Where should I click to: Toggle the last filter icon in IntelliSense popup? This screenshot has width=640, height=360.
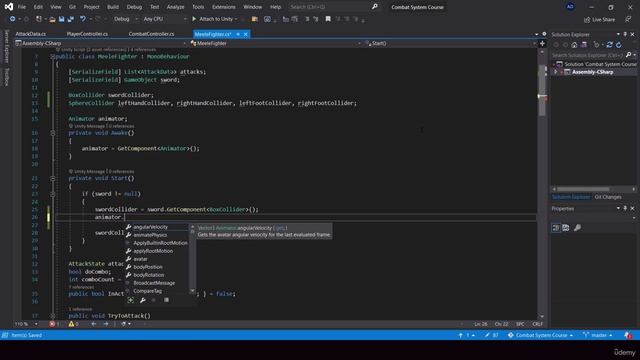pos(166,300)
